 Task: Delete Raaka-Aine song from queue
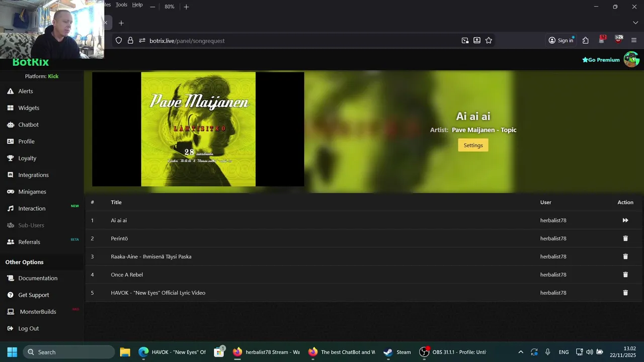tap(625, 256)
